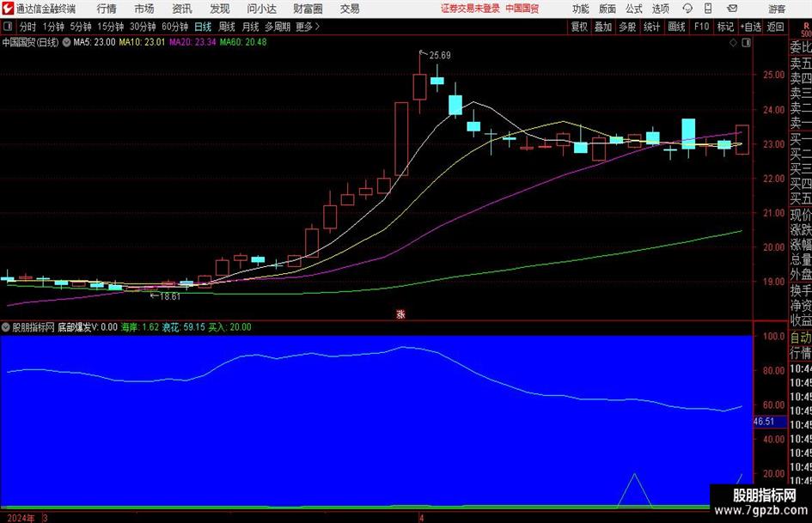Screen dimensions: 812x523
Task: Switch to 周线 weekly tab
Action: coord(226,27)
